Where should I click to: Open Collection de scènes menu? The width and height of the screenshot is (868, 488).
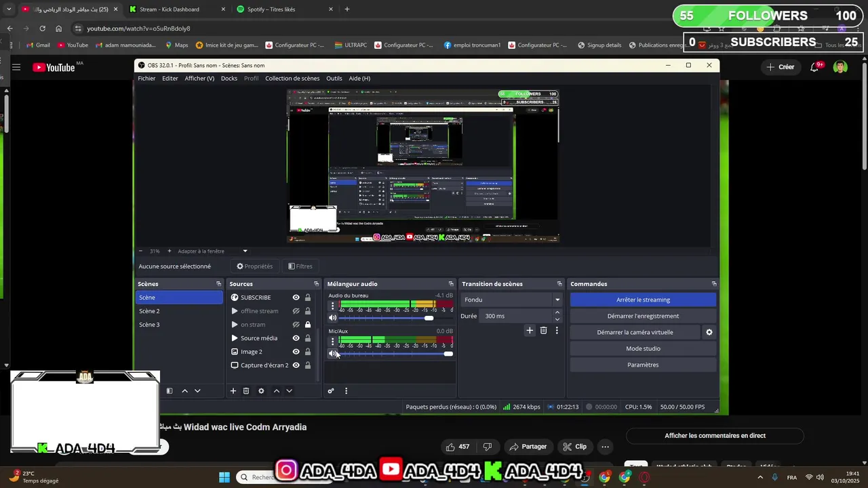coord(292,79)
